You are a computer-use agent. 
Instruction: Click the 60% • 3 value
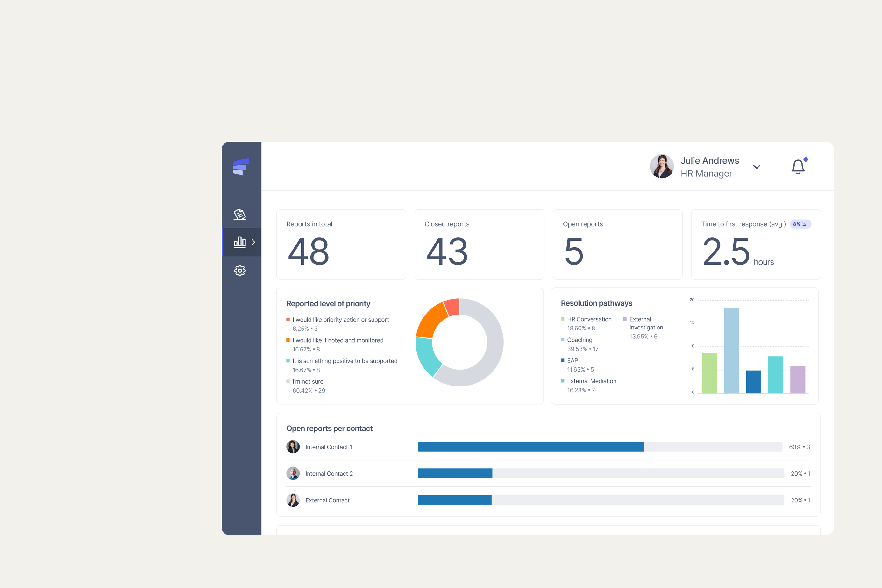[x=800, y=447]
